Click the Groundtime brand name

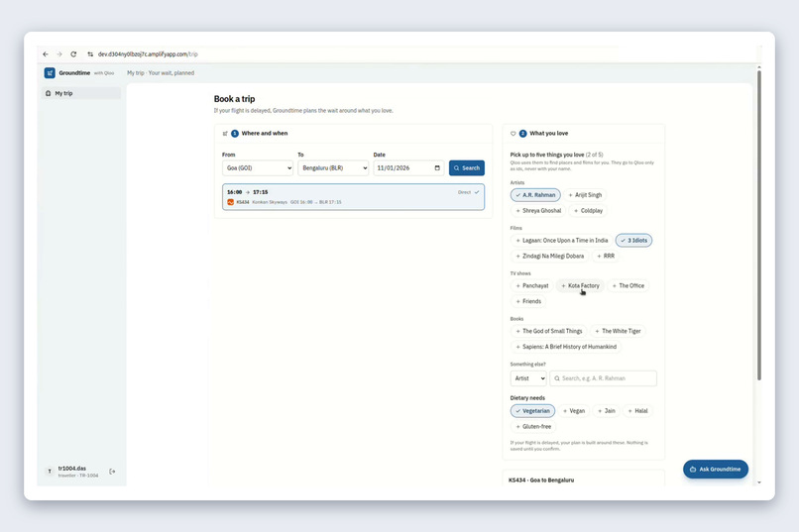(74, 72)
